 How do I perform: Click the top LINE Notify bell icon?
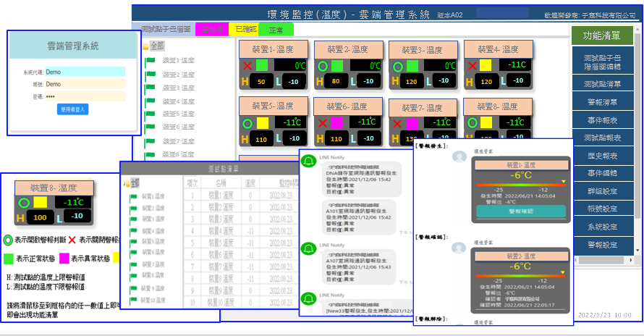pos(308,161)
